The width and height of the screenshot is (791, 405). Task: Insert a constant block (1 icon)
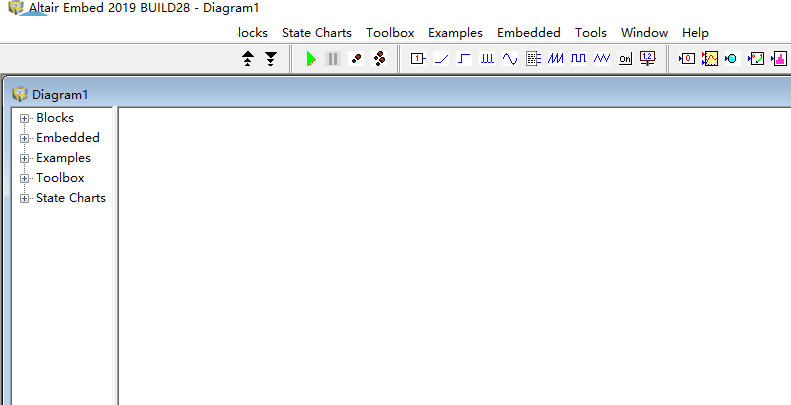(x=418, y=59)
